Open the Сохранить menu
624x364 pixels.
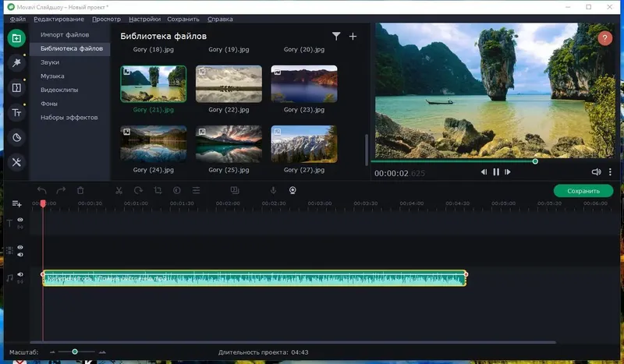183,19
